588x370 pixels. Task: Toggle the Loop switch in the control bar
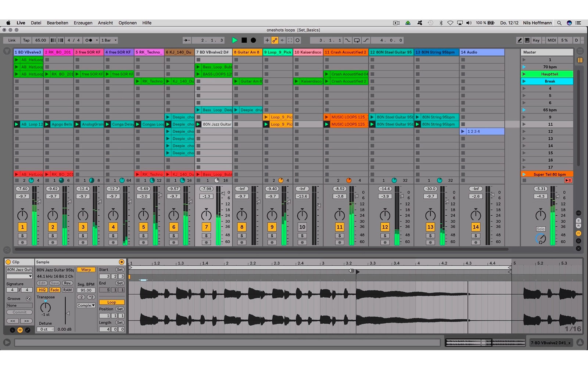tap(356, 40)
